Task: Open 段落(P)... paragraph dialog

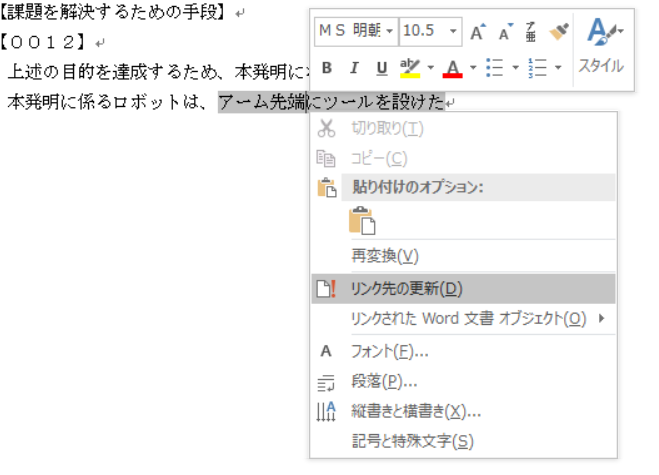Action: tap(463, 382)
